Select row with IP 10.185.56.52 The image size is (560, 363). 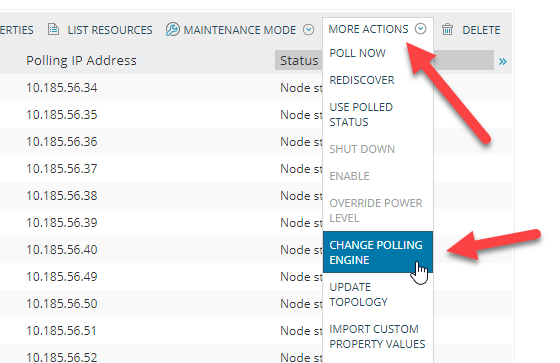[61, 357]
